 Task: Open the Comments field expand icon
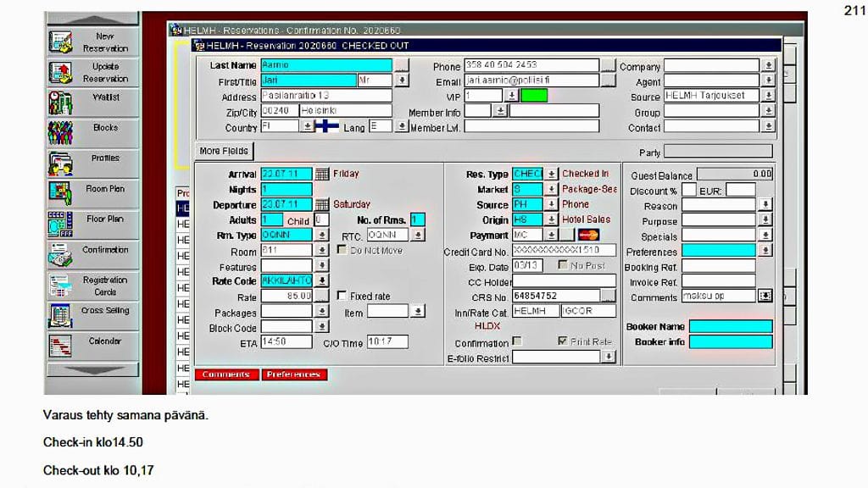coord(765,296)
